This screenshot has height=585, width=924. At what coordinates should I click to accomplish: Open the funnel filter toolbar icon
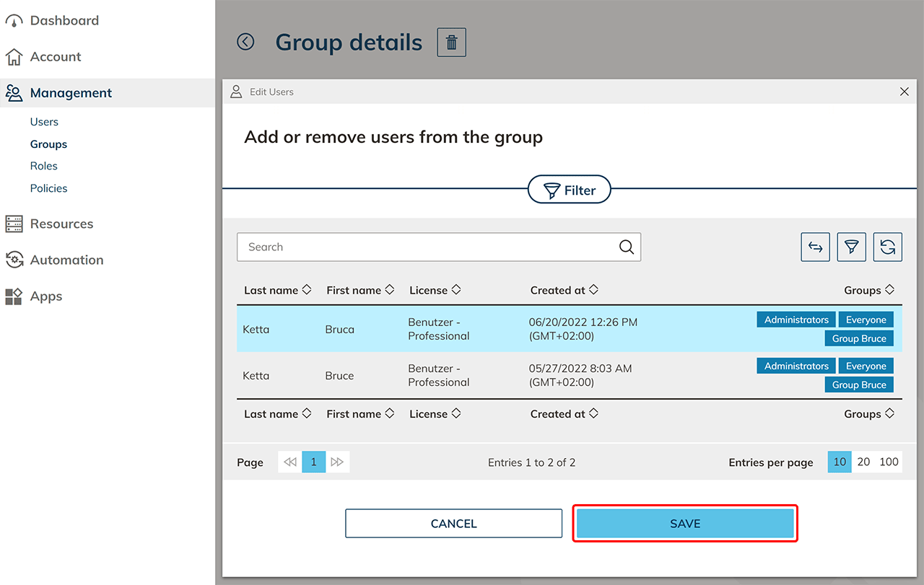pos(851,247)
